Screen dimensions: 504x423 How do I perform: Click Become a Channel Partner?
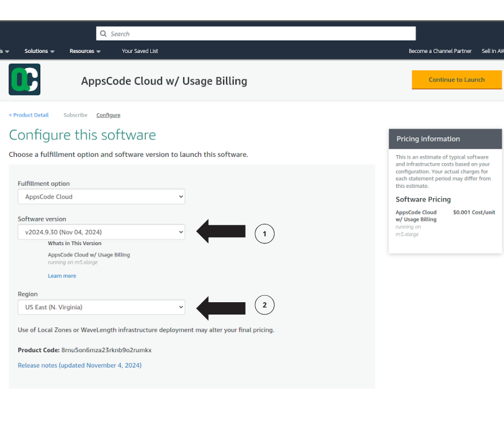tap(440, 51)
